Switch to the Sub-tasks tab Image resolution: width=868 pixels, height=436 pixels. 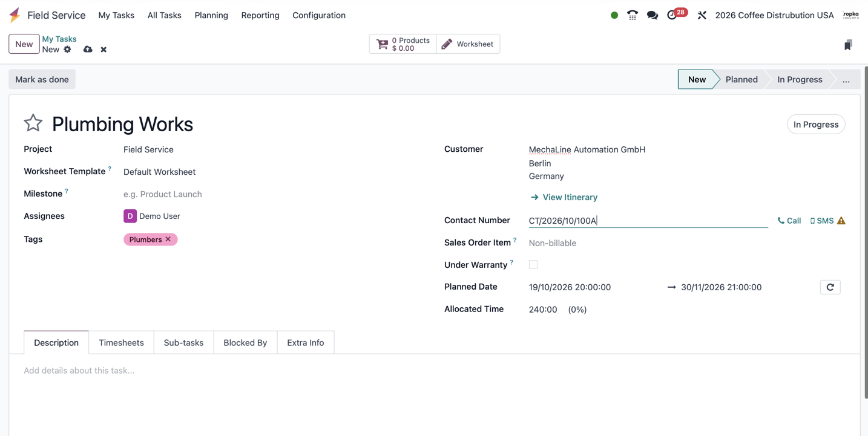[x=183, y=342]
